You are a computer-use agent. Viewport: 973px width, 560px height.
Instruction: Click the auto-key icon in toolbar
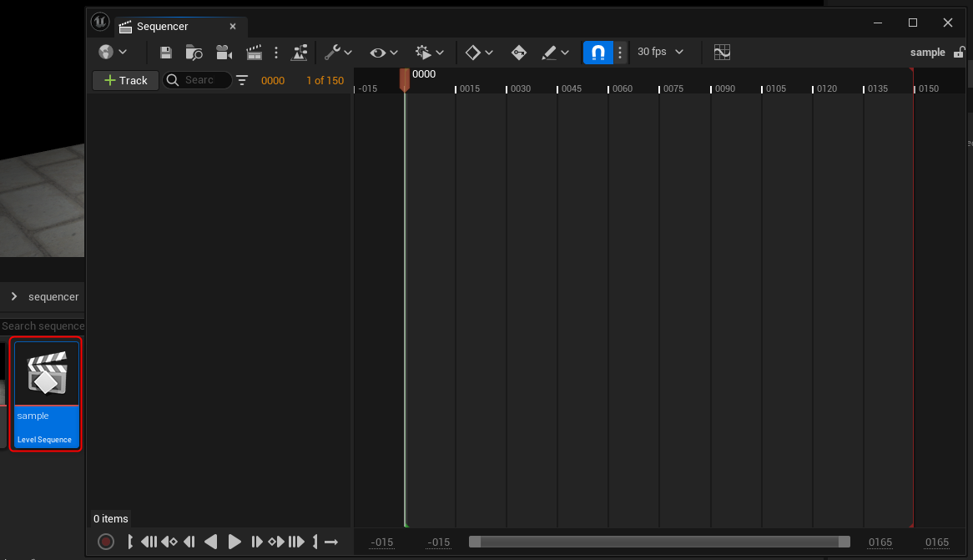(x=518, y=53)
